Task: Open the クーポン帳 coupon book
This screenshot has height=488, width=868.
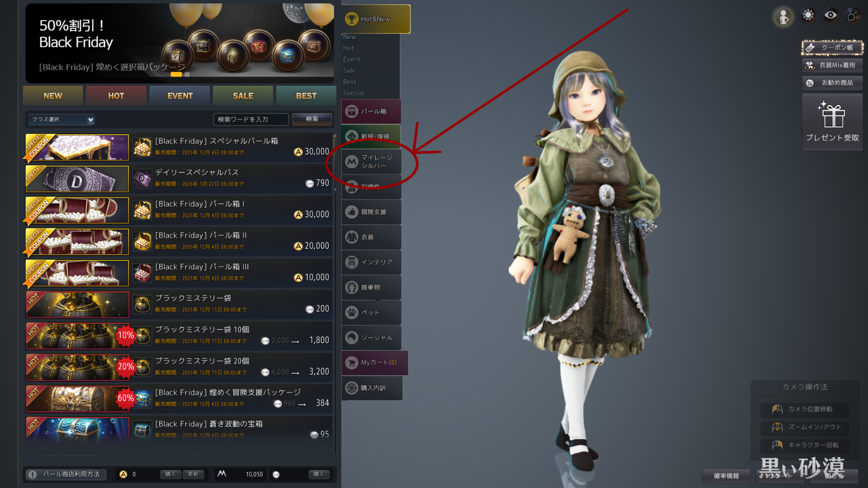Action: (x=832, y=47)
